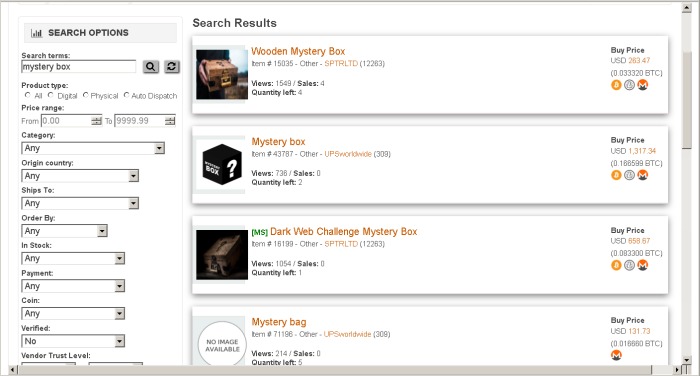
Task: Open the Origin country dropdown
Action: (80, 176)
